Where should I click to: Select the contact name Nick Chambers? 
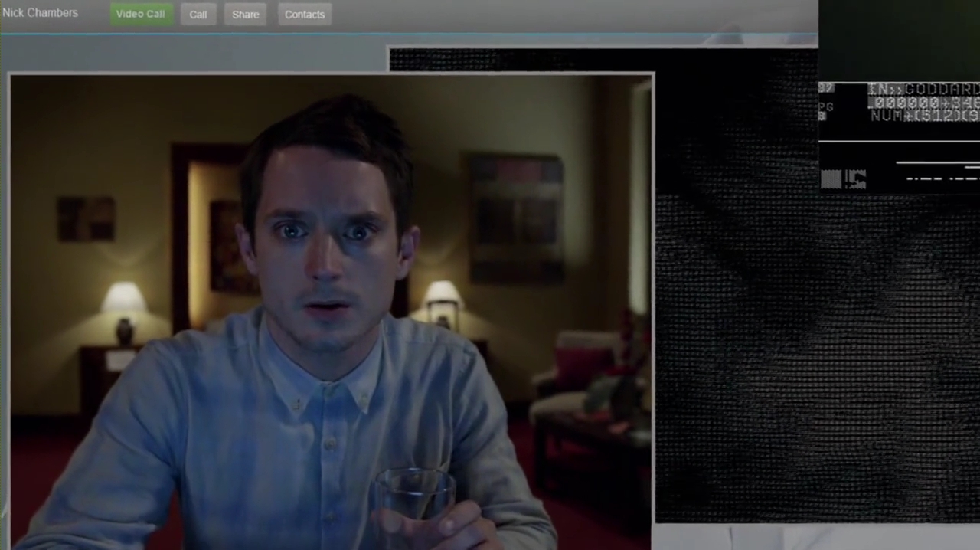pyautogui.click(x=40, y=13)
